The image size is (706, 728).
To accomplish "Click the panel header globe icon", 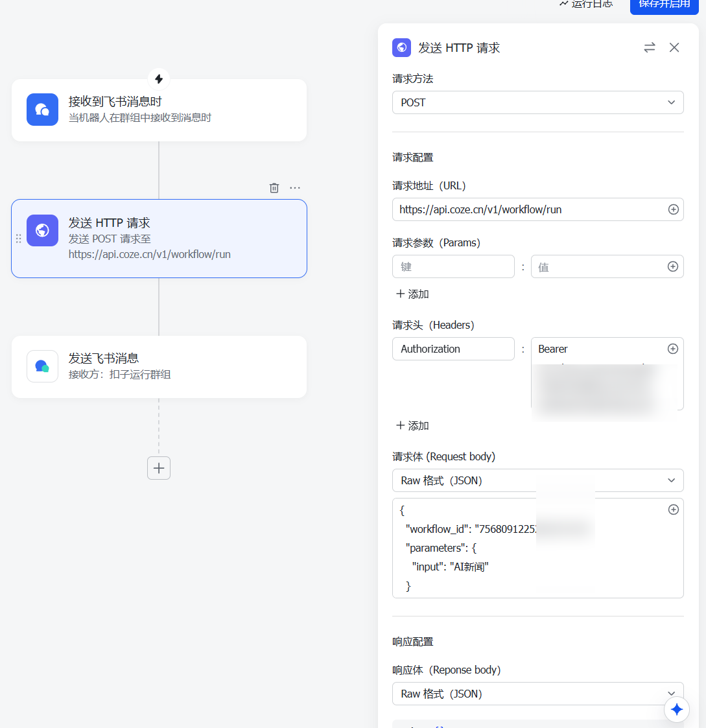I will (401, 47).
